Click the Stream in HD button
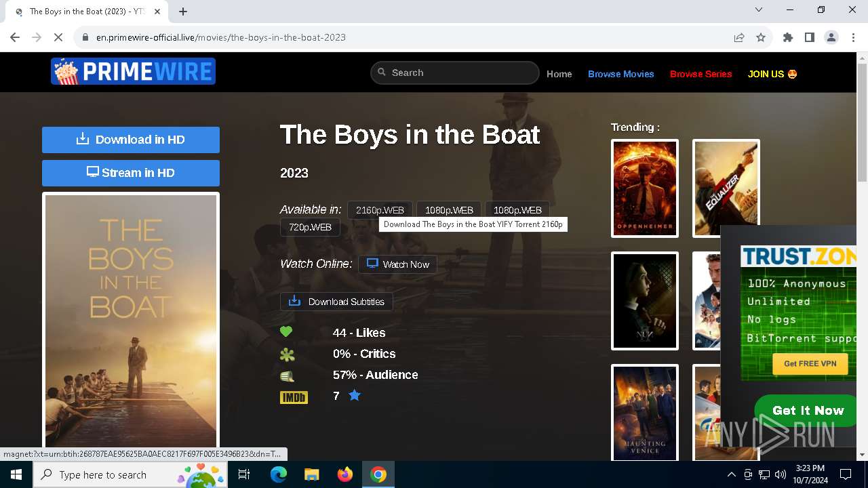The width and height of the screenshot is (868, 488). 131,173
